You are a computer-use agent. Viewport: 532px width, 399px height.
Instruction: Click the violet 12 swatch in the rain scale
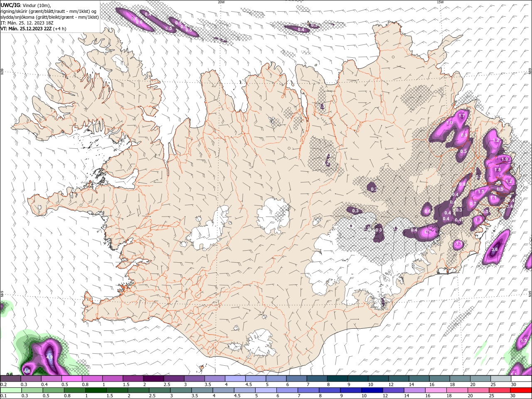pos(393,390)
